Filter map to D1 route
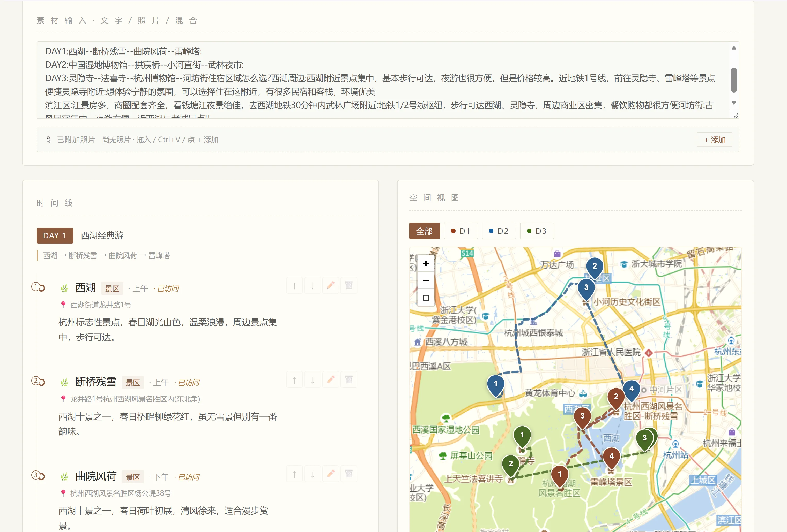Screen dimensions: 787x532 [461, 231]
